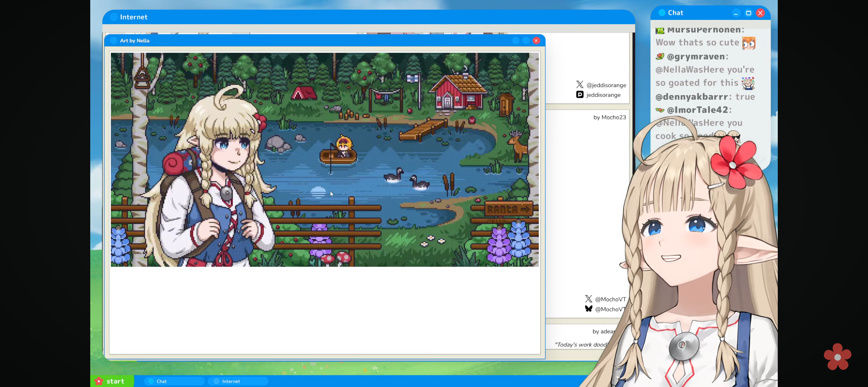The image size is (868, 387).
Task: Select the "Today's work dood" quote text
Action: click(x=581, y=345)
